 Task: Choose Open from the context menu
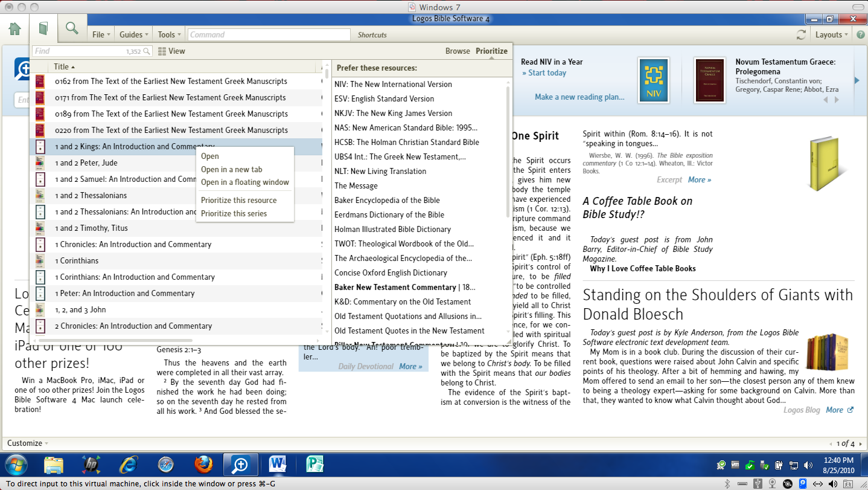click(210, 156)
